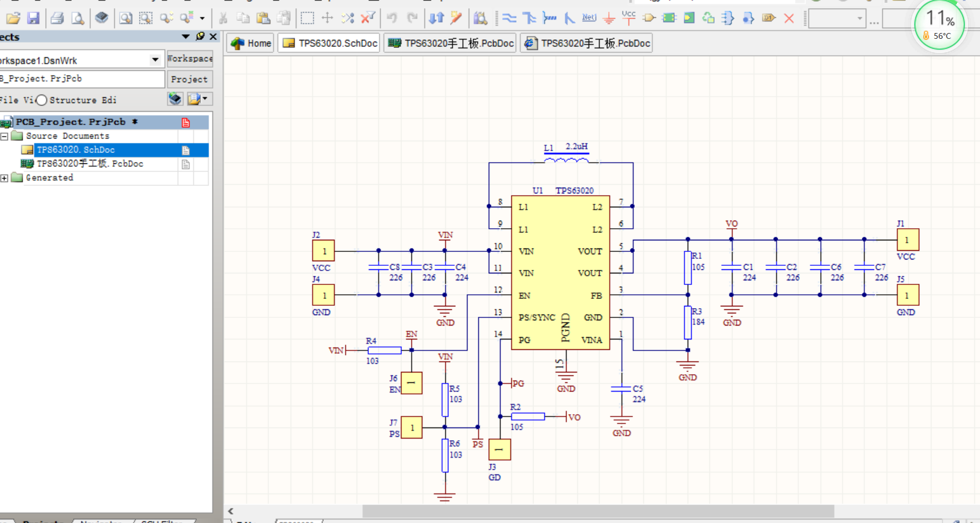Select TPS63020手工板.PcbDoc in the project tree
980x523 pixels.
90,164
